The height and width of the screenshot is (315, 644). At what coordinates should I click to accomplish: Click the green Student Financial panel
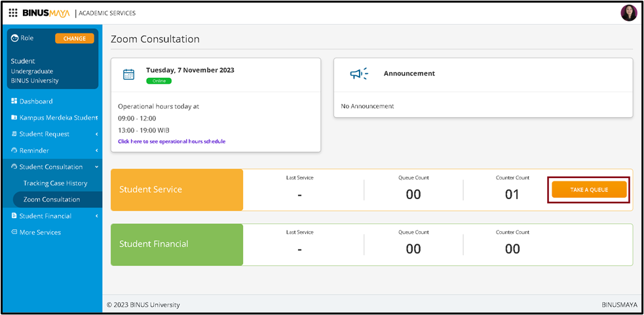[x=177, y=244]
